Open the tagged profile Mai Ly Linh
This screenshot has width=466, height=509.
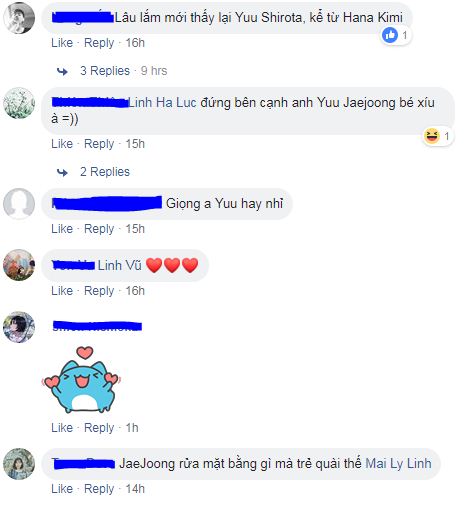point(398,463)
